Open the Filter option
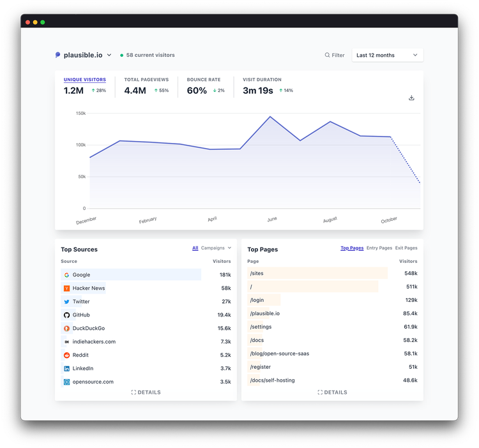Image resolution: width=479 pixels, height=448 pixels. 335,55
